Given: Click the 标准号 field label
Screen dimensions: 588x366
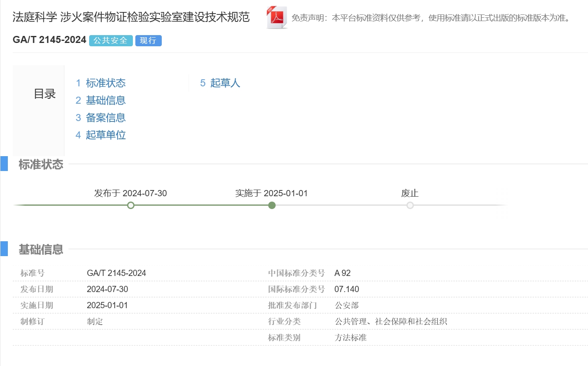Looking at the screenshot, I should pyautogui.click(x=33, y=273).
